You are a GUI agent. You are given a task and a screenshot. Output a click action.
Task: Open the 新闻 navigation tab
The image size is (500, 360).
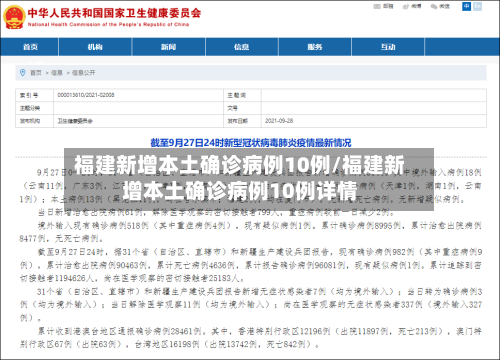click(169, 47)
